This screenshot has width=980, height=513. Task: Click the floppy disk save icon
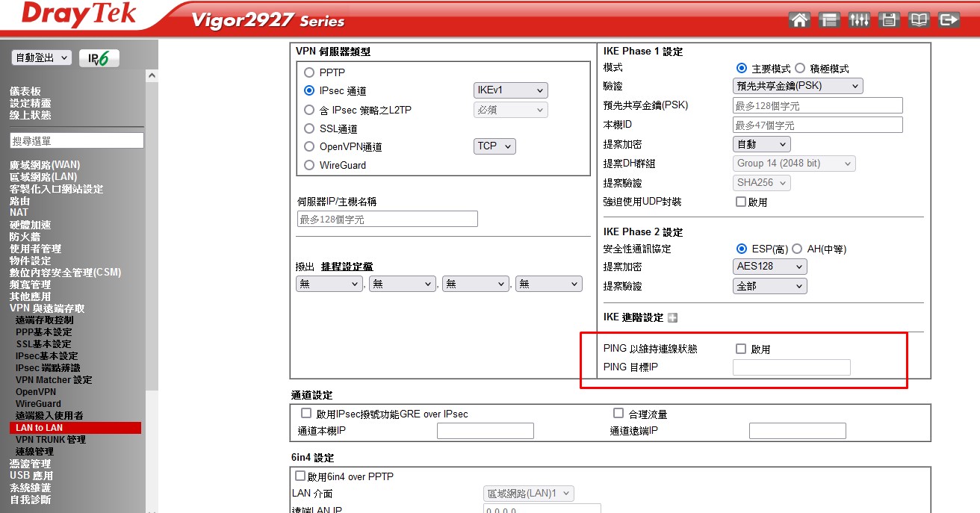tap(889, 20)
